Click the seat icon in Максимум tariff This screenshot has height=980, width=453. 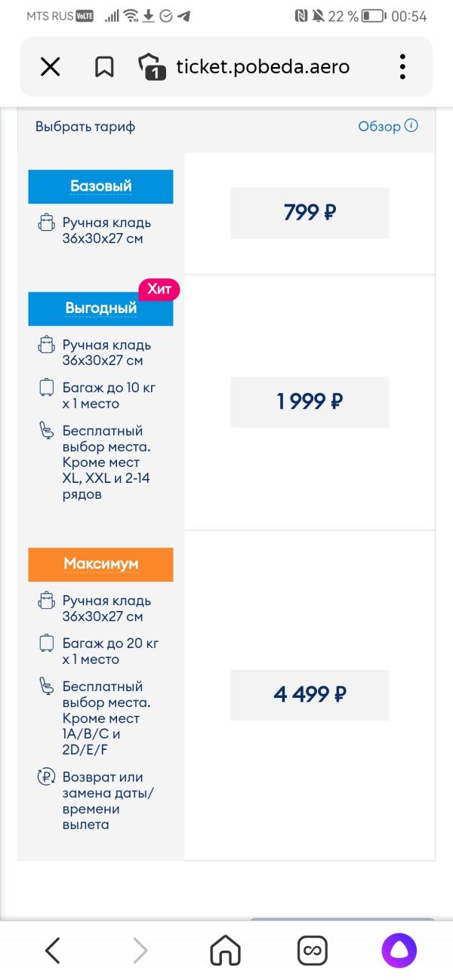tap(47, 687)
